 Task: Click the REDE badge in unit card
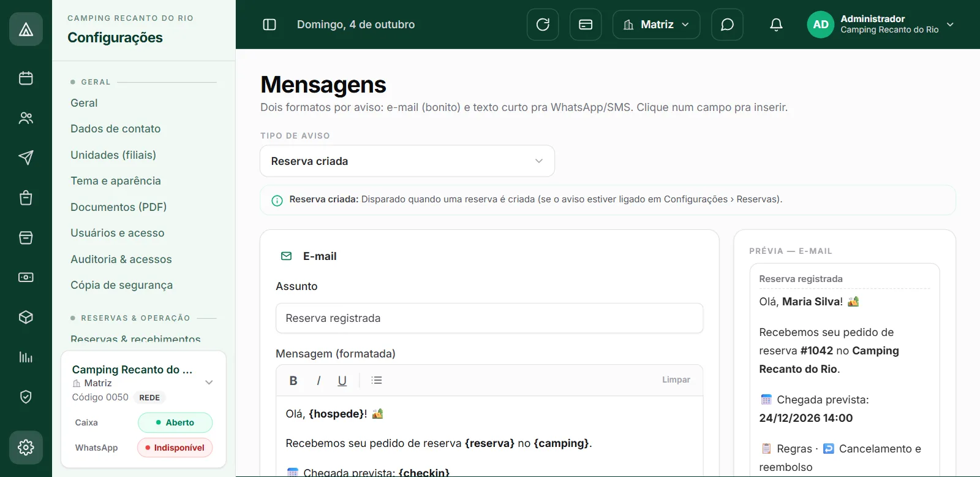(x=149, y=397)
